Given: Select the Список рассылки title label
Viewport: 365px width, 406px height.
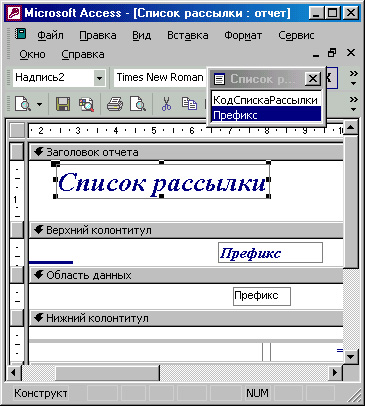Looking at the screenshot, I should tap(162, 181).
